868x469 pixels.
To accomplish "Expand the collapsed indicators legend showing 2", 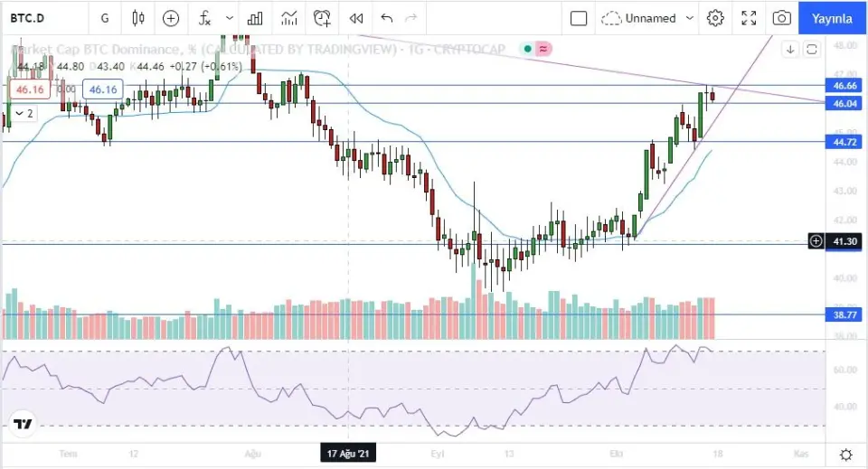I will [x=24, y=113].
